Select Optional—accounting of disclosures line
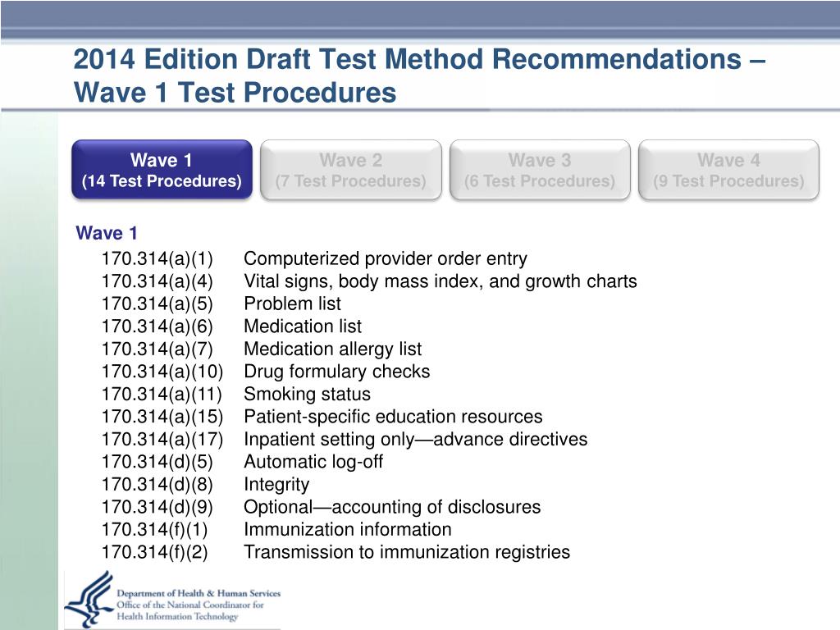840x630 pixels. [x=392, y=507]
